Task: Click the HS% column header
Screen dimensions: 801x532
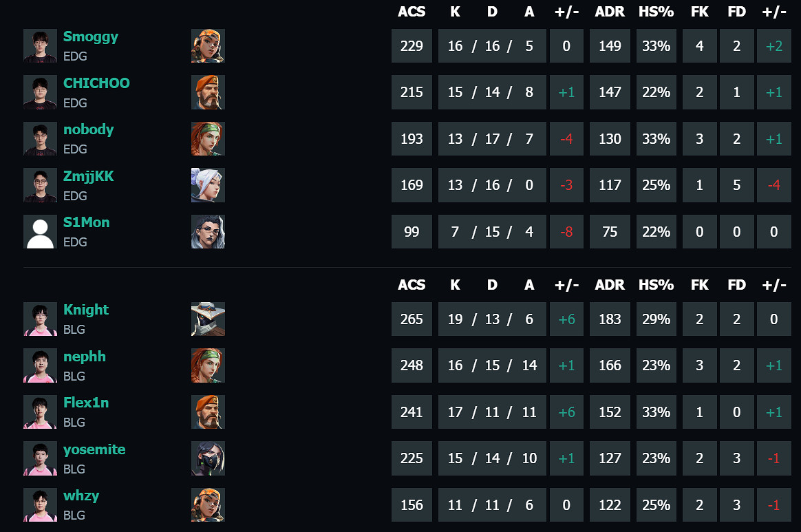Action: tap(656, 12)
